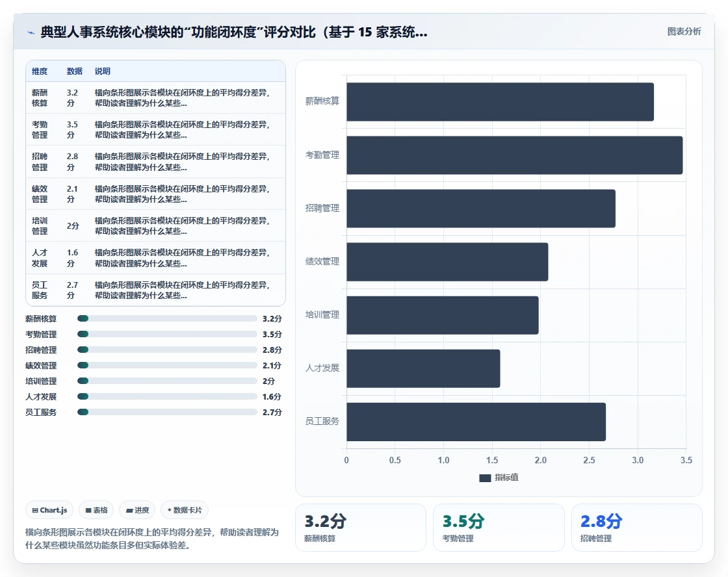
Task: Open the 2.8分 招聘管理 data card
Action: point(636,528)
